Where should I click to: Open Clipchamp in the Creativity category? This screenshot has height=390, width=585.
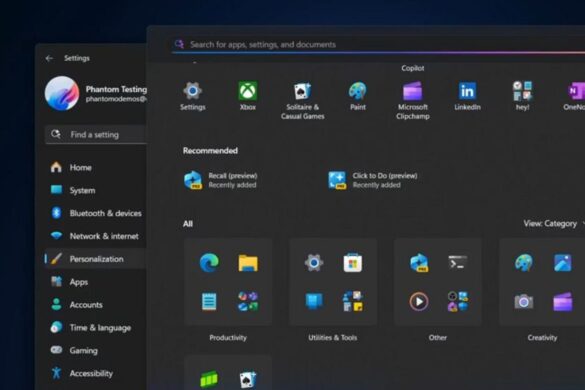coord(563,302)
